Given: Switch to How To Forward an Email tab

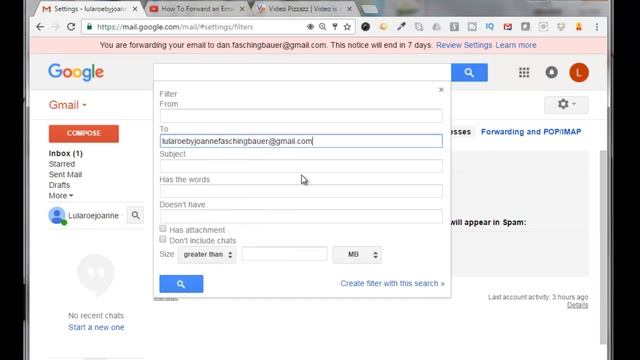Looking at the screenshot, I should tap(198, 9).
